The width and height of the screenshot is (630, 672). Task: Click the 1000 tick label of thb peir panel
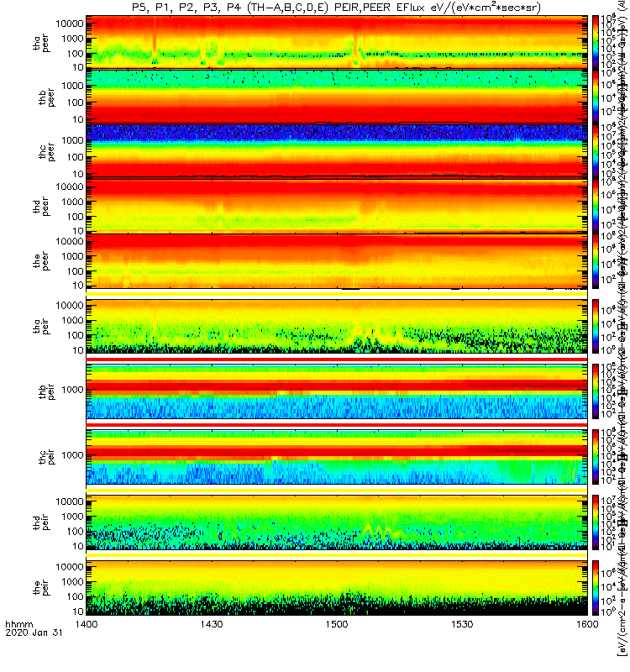72,390
